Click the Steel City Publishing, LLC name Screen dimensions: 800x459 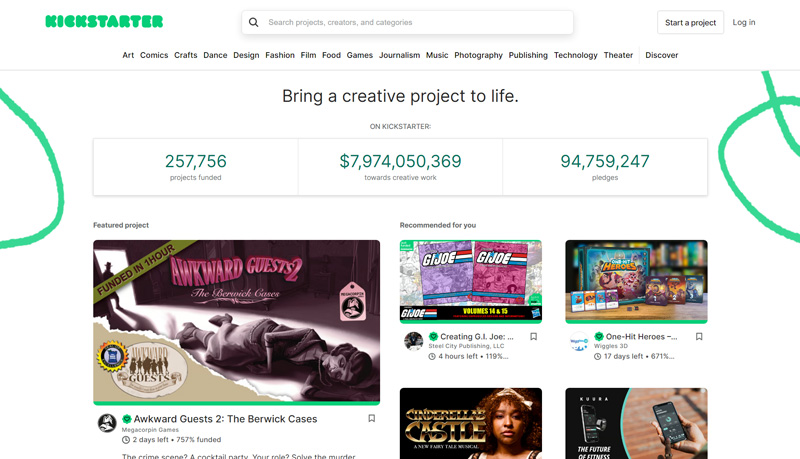tap(466, 346)
